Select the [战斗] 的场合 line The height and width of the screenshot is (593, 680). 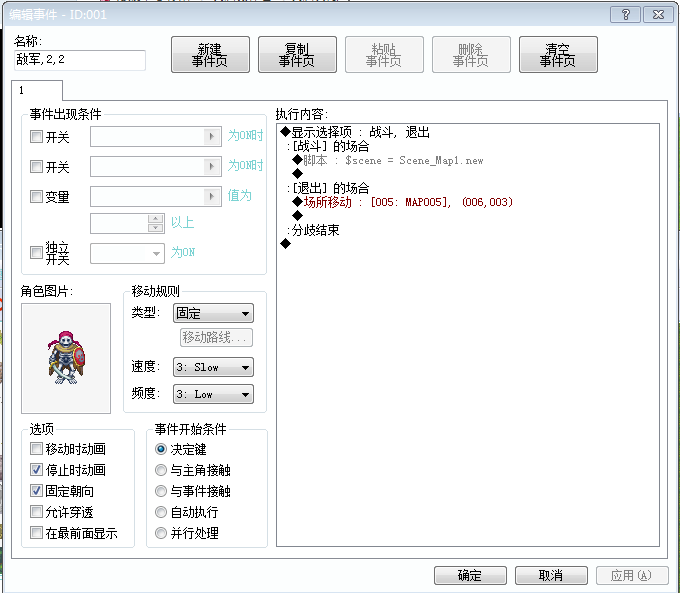click(x=328, y=146)
